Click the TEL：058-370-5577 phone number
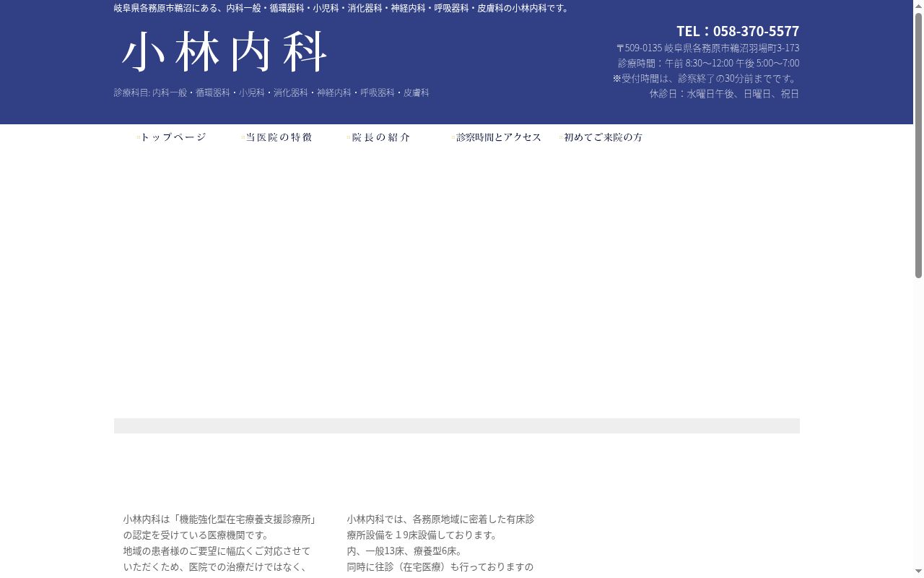This screenshot has height=578, width=924. (738, 31)
